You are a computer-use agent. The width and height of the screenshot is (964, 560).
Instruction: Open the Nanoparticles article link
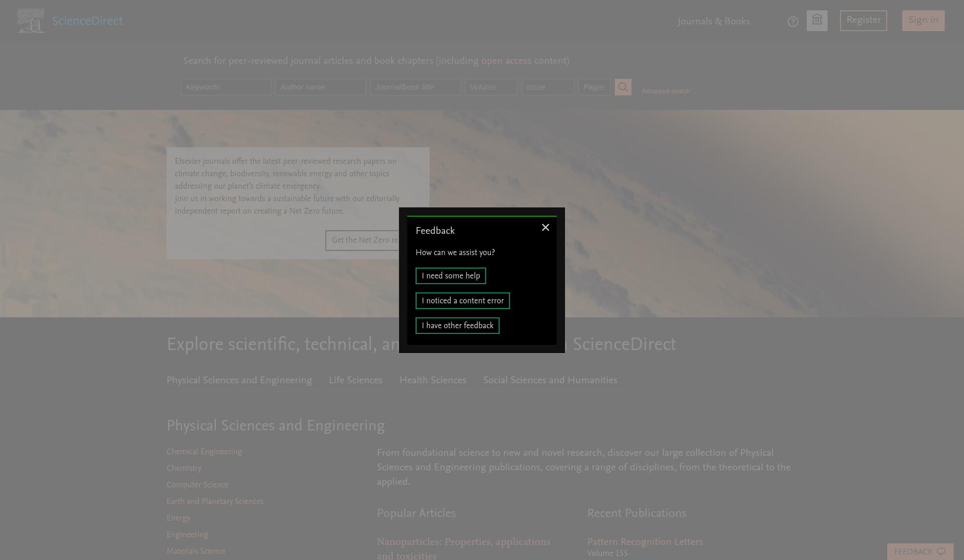463,549
